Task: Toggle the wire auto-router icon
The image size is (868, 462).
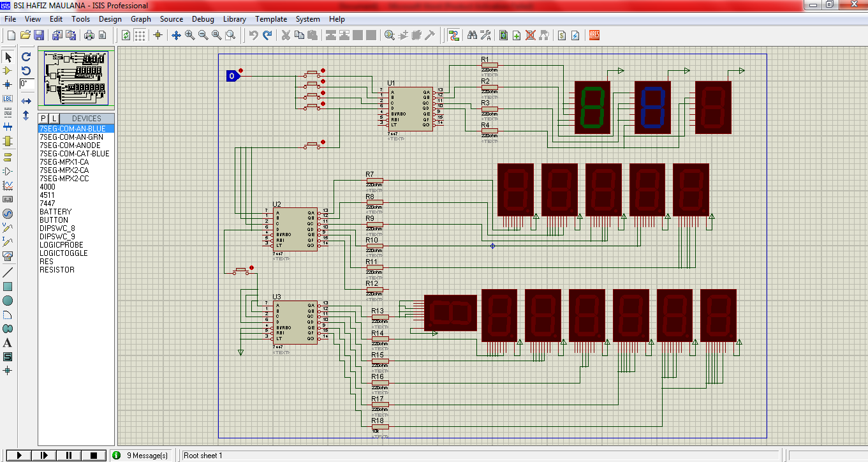Action: click(453, 35)
